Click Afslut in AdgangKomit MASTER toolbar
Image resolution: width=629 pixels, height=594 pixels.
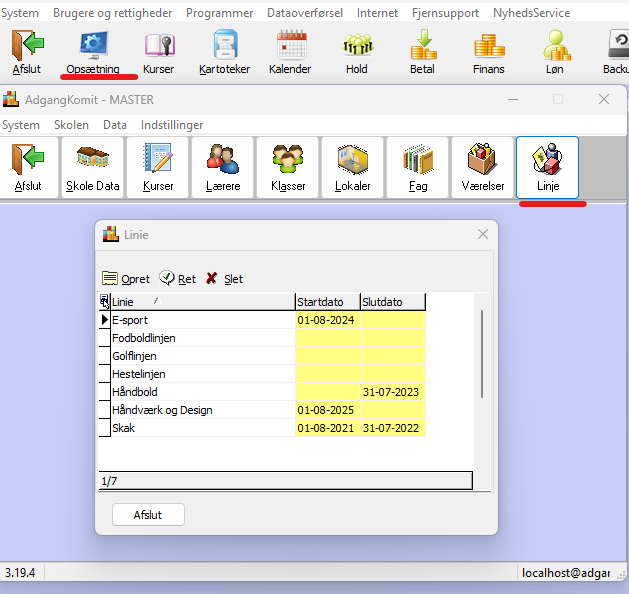coord(28,168)
